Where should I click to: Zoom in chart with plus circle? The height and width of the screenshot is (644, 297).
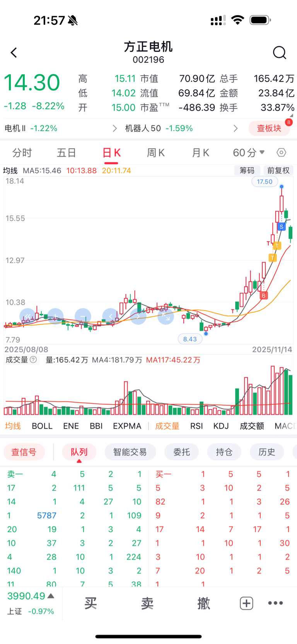55,316
